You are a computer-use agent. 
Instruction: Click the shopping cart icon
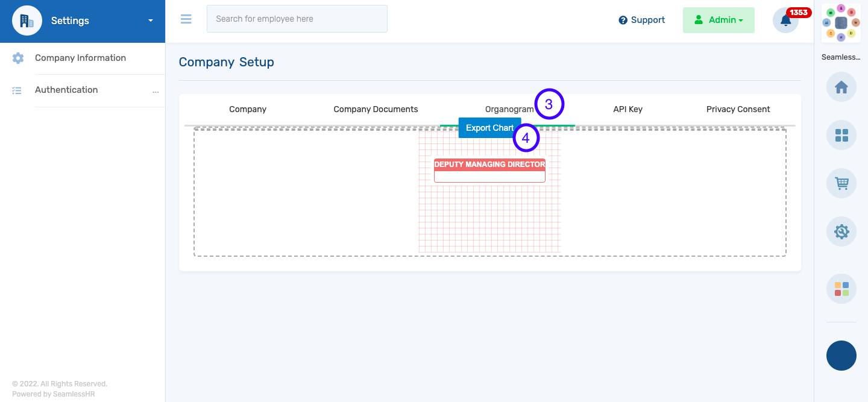pyautogui.click(x=841, y=183)
